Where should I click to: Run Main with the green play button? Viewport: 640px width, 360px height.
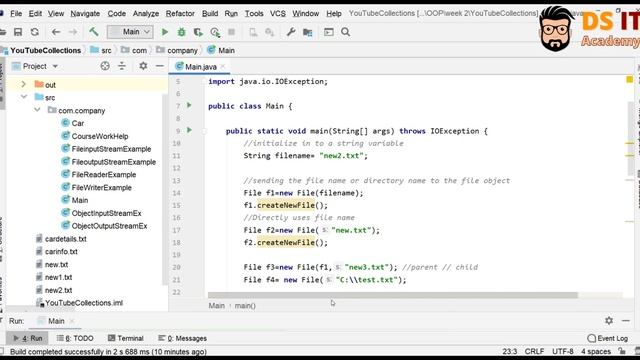tap(165, 32)
